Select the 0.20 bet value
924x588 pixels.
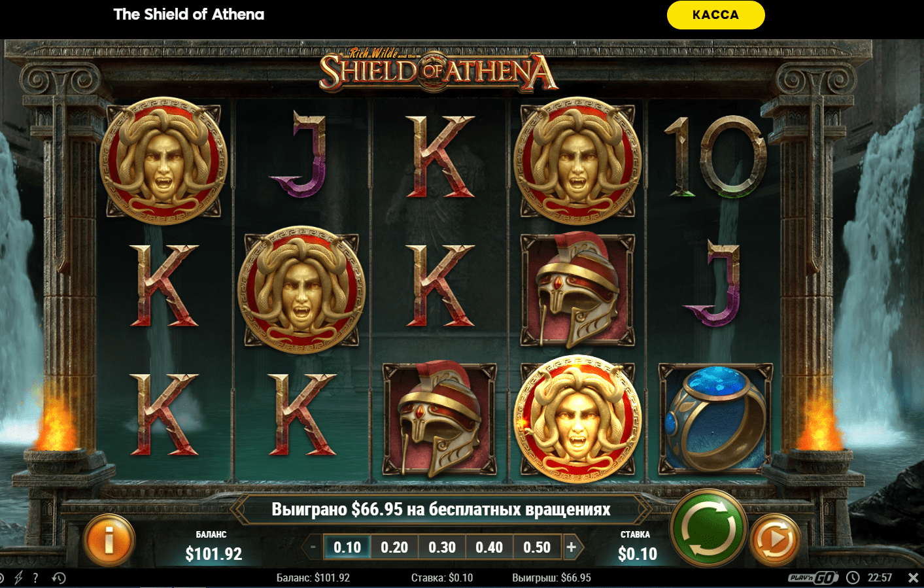tap(394, 547)
